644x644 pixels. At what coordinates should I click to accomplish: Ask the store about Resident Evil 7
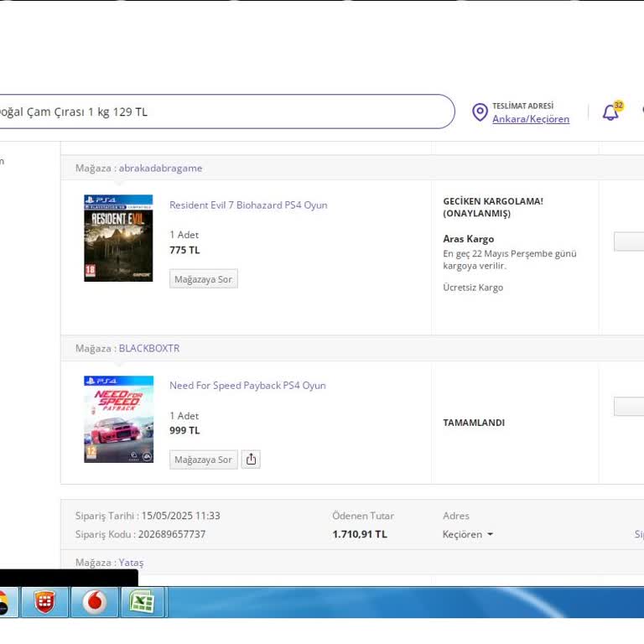click(x=203, y=279)
